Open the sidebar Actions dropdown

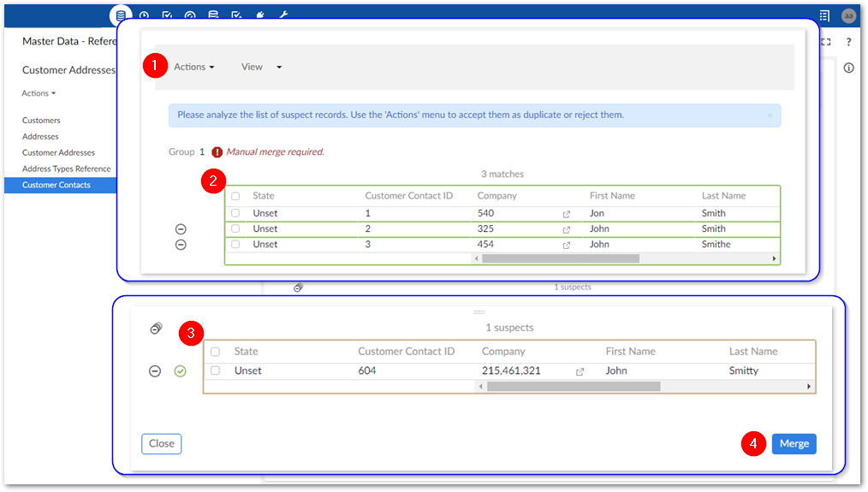coord(39,93)
